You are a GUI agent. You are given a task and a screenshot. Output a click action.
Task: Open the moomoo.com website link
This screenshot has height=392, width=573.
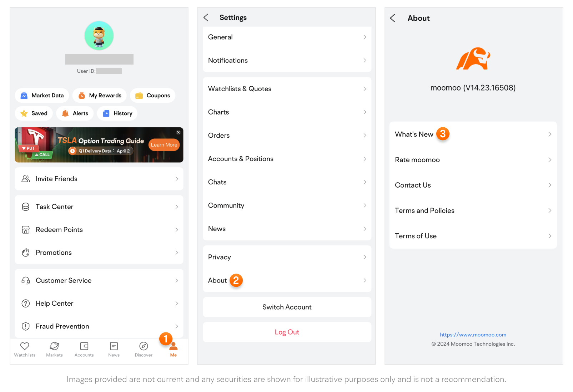point(473,335)
